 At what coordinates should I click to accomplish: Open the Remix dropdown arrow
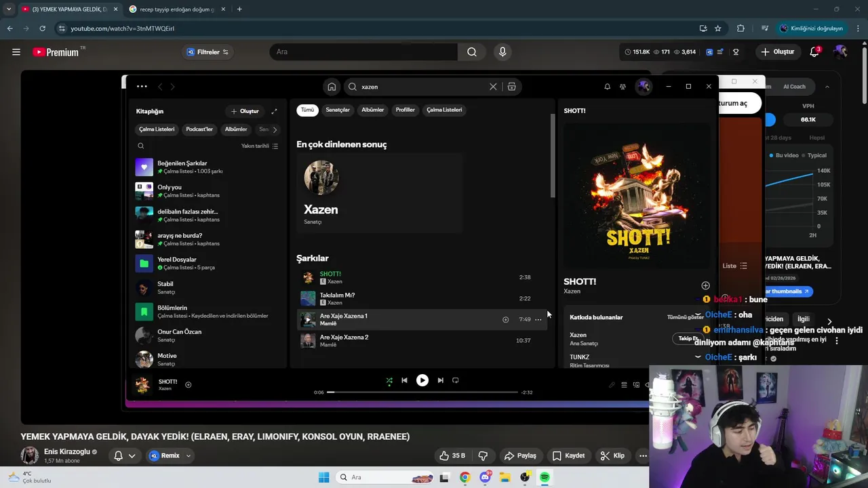pyautogui.click(x=189, y=455)
